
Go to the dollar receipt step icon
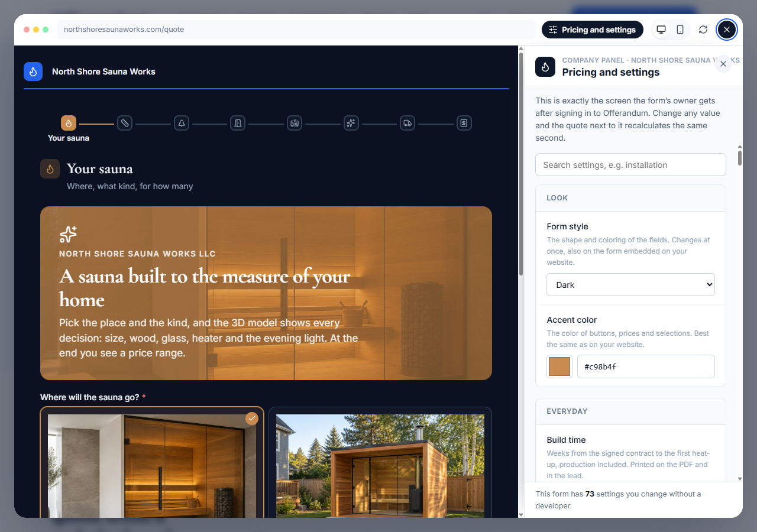[x=464, y=123]
